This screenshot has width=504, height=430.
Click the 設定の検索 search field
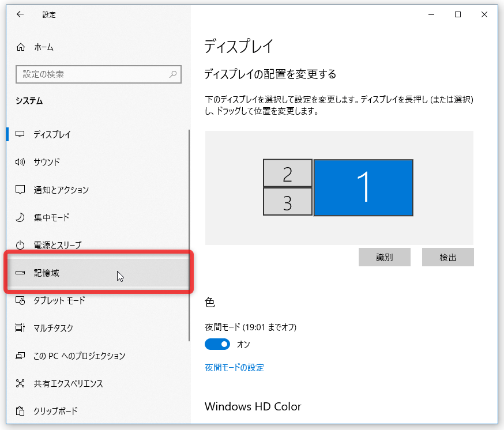(99, 74)
